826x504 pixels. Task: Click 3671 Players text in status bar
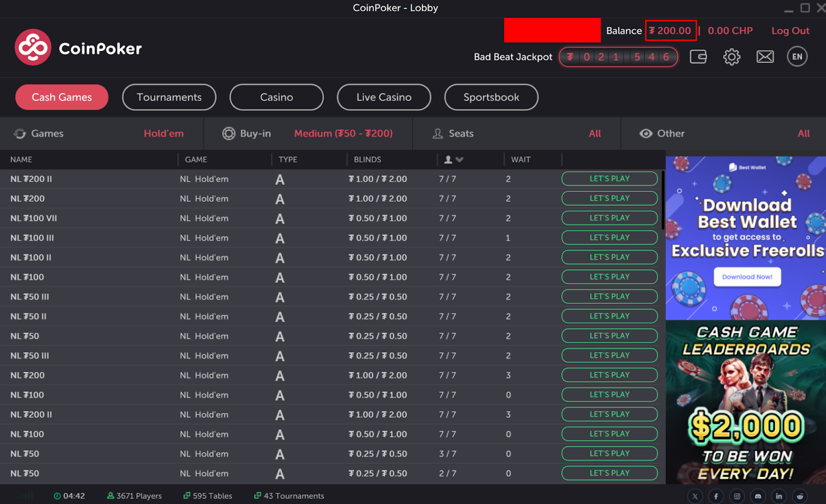[x=139, y=496]
